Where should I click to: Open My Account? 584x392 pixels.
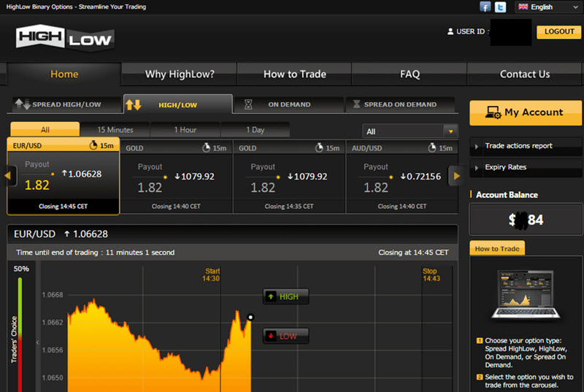(526, 112)
